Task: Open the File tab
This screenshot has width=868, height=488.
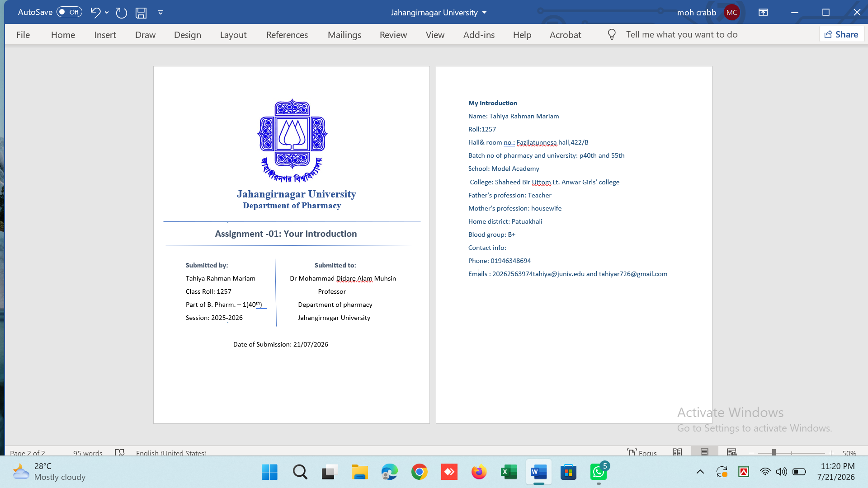Action: click(x=23, y=35)
